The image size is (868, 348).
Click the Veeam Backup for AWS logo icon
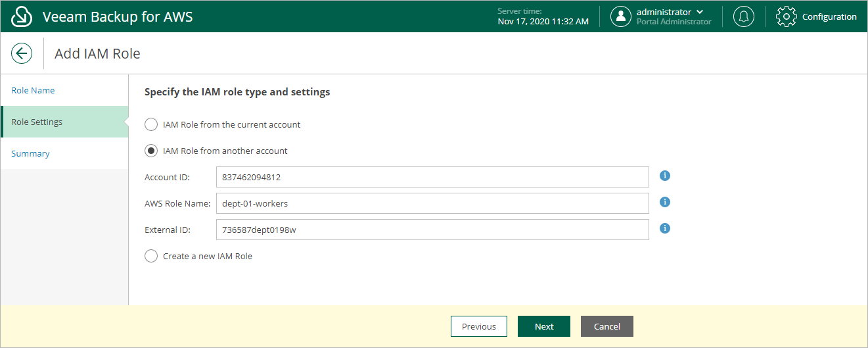(x=22, y=16)
